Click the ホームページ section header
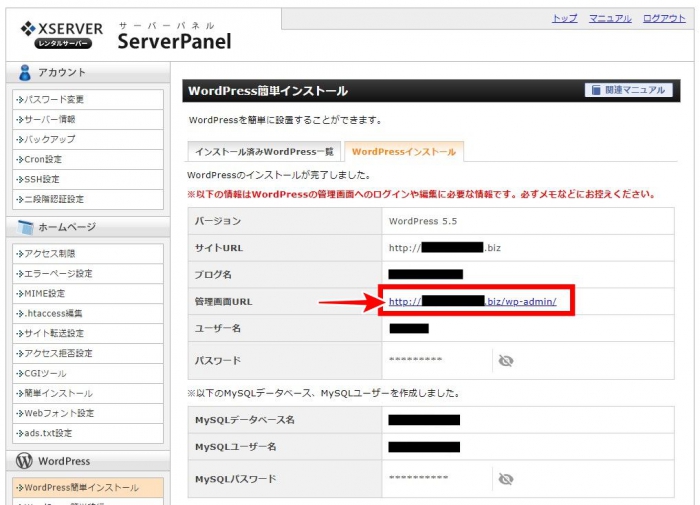The image size is (700, 505). tap(88, 227)
